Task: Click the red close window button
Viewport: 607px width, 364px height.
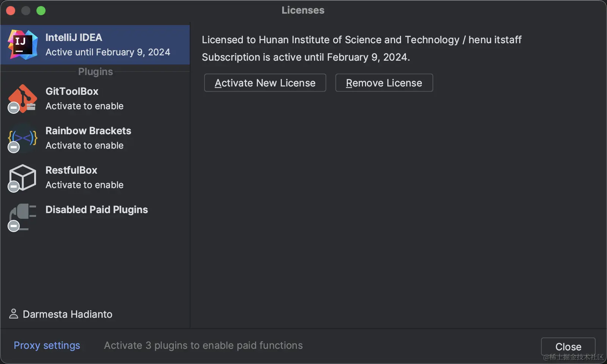Action: point(11,11)
